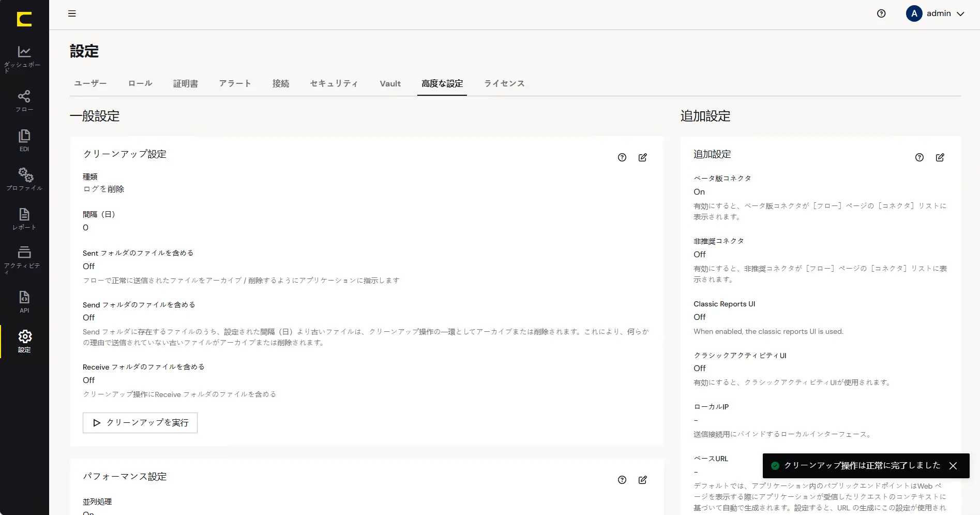Edit the 追加設定 card
Screen dimensions: 980x515
940,157
